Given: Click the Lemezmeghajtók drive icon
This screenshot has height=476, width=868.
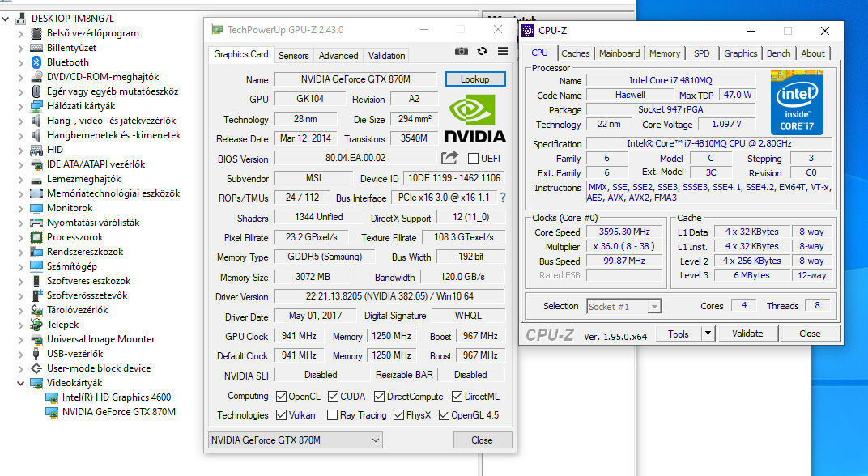Looking at the screenshot, I should (36, 179).
